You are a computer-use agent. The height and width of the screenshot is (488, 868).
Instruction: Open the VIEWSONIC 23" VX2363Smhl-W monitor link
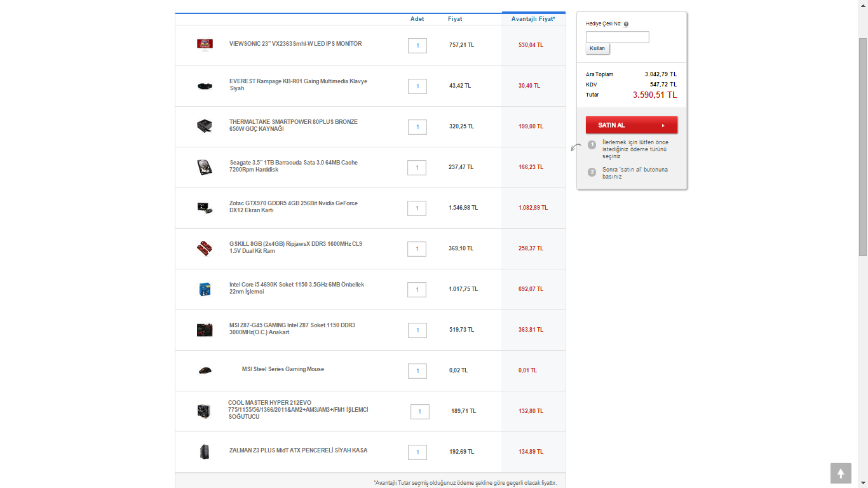(x=295, y=44)
